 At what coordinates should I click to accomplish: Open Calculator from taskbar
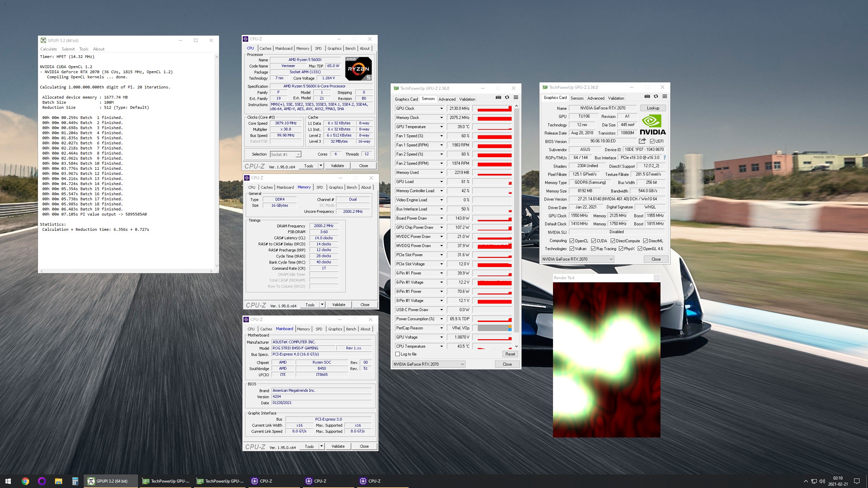coord(75,481)
